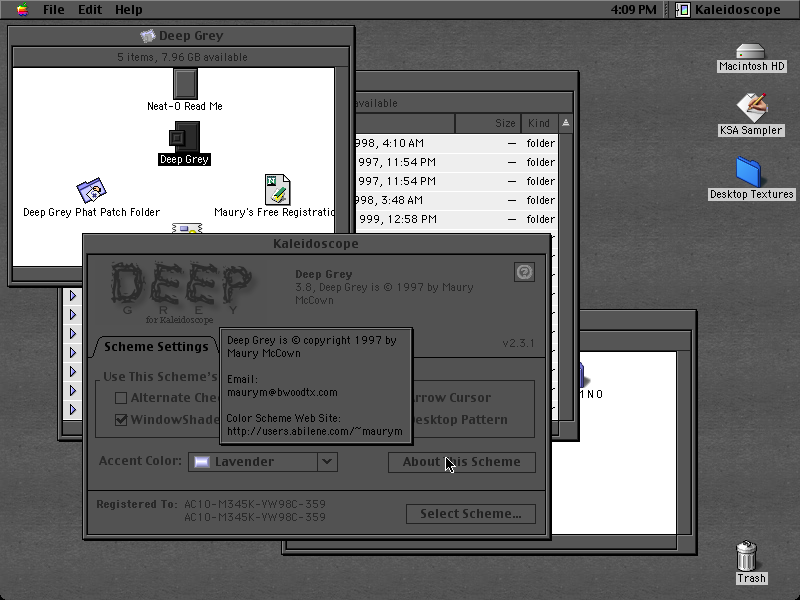Click the "Accent Color:" label
Screen dimensions: 800x600
pos(140,461)
